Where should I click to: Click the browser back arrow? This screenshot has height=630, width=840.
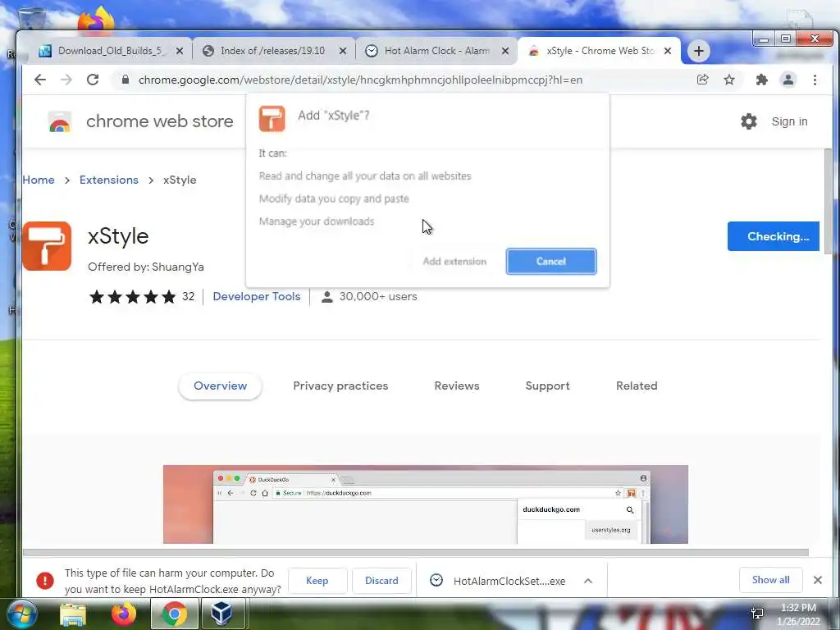click(40, 80)
